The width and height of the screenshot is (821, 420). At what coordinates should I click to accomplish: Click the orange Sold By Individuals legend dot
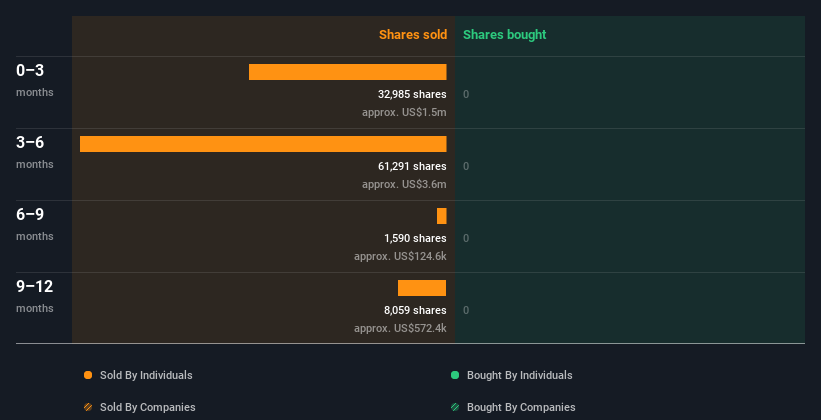click(88, 375)
